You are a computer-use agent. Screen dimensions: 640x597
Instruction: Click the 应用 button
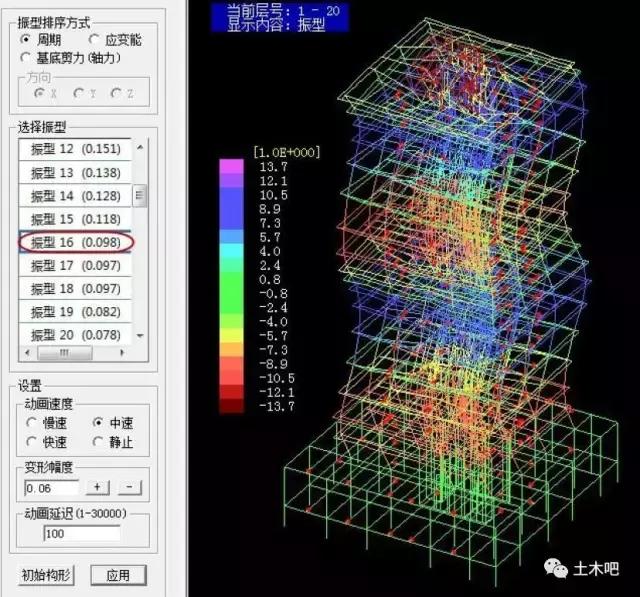pos(118,575)
